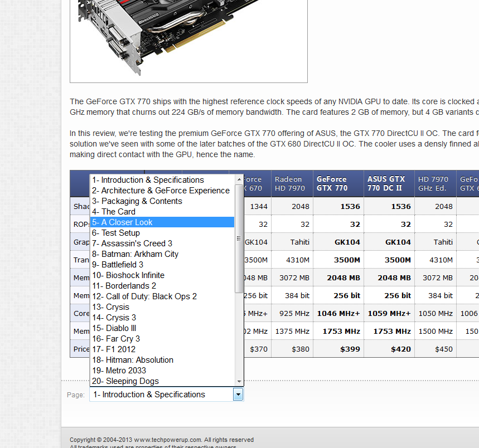479x448 pixels.
Task: Click the ASUS GTX 770 DirectCU II card image
Action: (188, 41)
